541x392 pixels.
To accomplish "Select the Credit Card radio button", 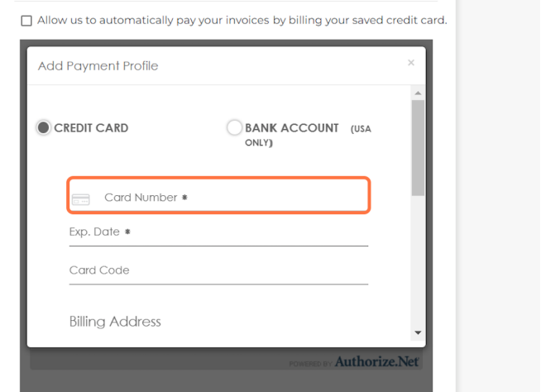I will [x=44, y=127].
